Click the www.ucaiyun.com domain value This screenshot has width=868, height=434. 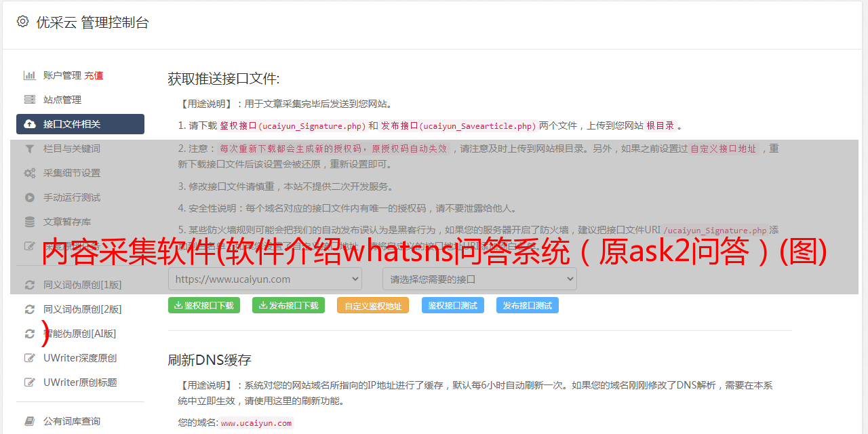point(256,422)
